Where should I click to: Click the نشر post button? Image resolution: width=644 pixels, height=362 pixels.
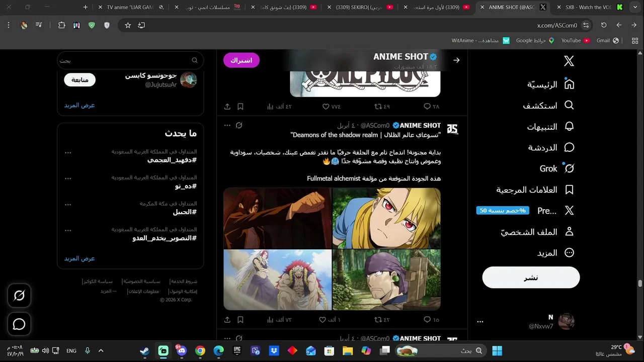531,278
